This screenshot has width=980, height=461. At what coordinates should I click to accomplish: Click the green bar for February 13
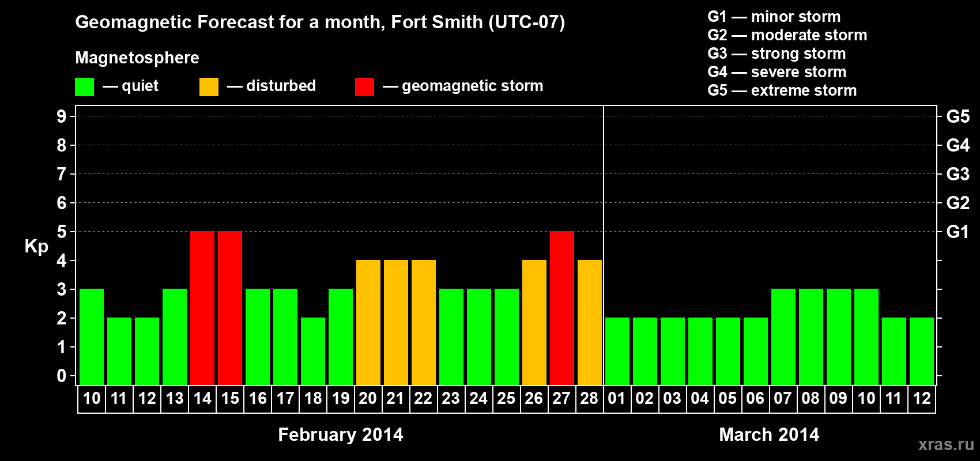point(175,337)
